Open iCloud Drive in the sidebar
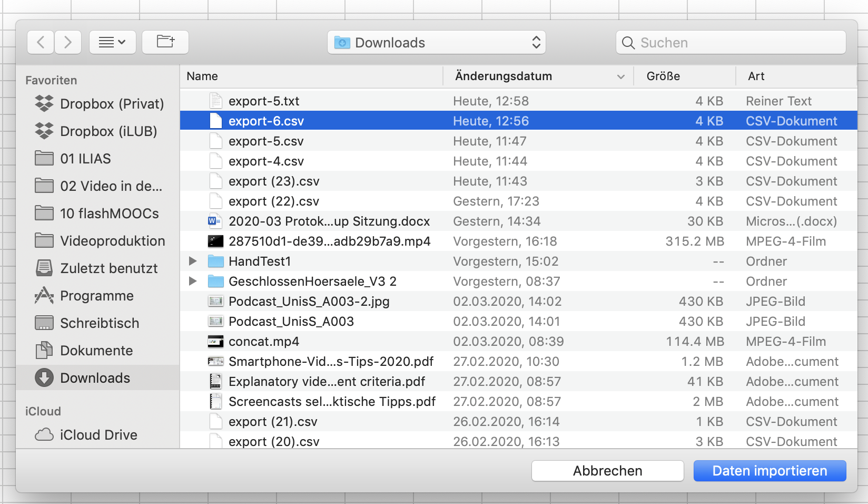The height and width of the screenshot is (504, 868). pos(98,435)
